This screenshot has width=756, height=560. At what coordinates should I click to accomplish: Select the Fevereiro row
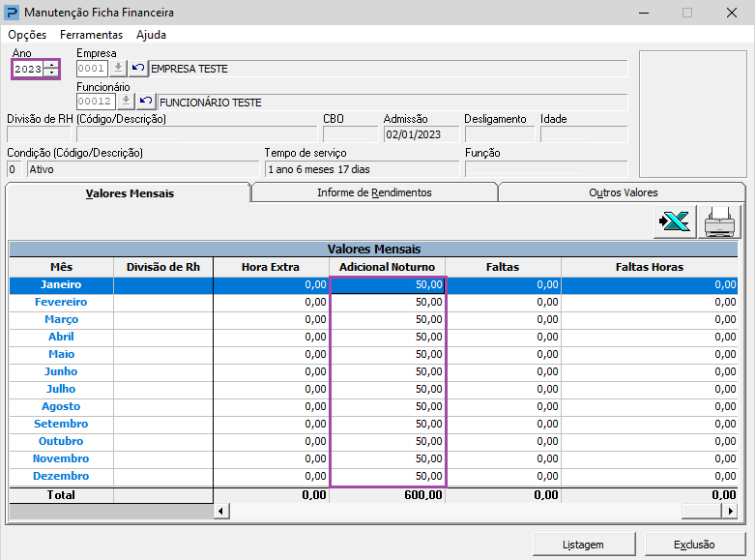tap(374, 302)
